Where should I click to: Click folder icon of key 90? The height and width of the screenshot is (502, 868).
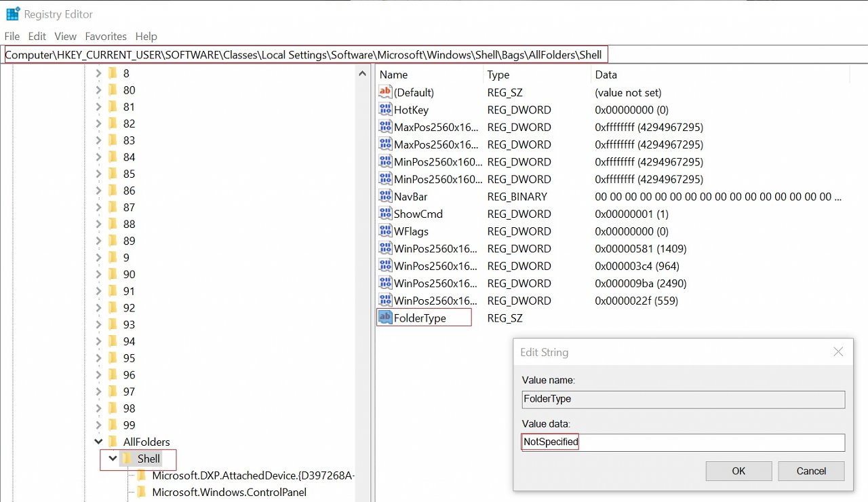coord(113,274)
